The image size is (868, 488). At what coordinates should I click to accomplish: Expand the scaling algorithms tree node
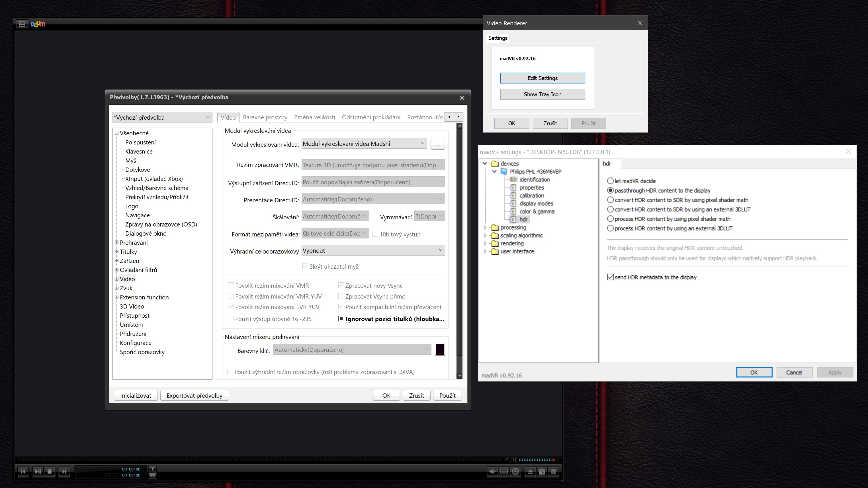486,235
